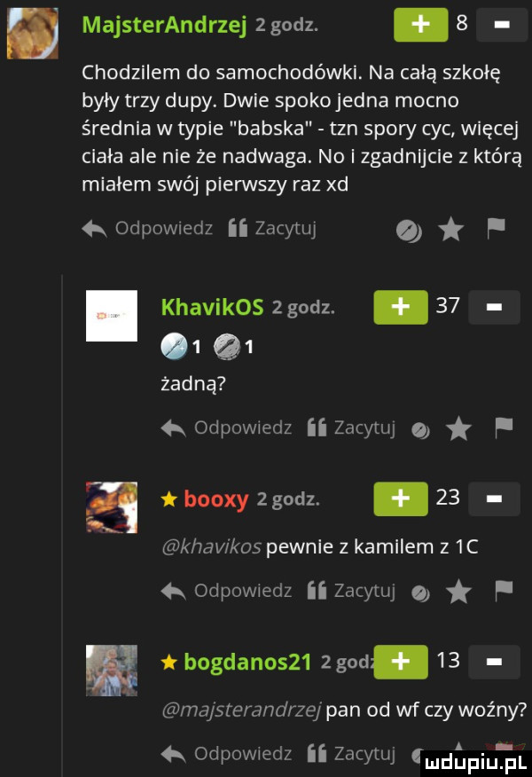Click the KhavikOS username
The width and height of the screenshot is (532, 777).
213,308
